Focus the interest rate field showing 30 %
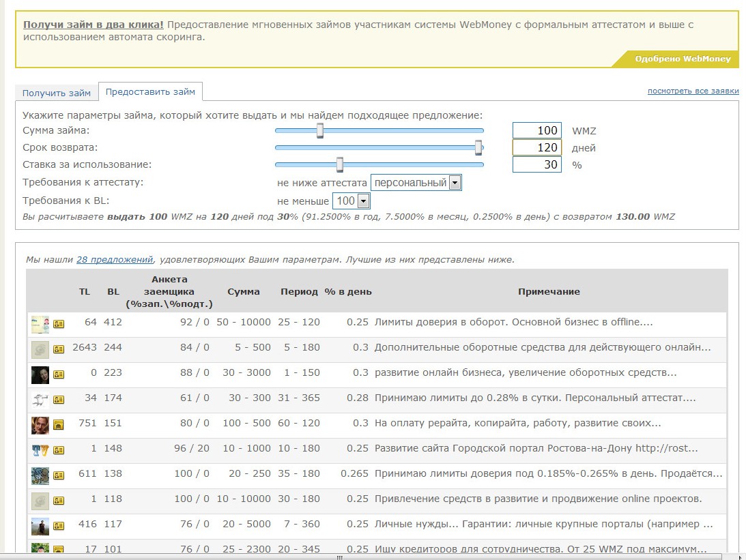746x560 pixels. [x=536, y=165]
